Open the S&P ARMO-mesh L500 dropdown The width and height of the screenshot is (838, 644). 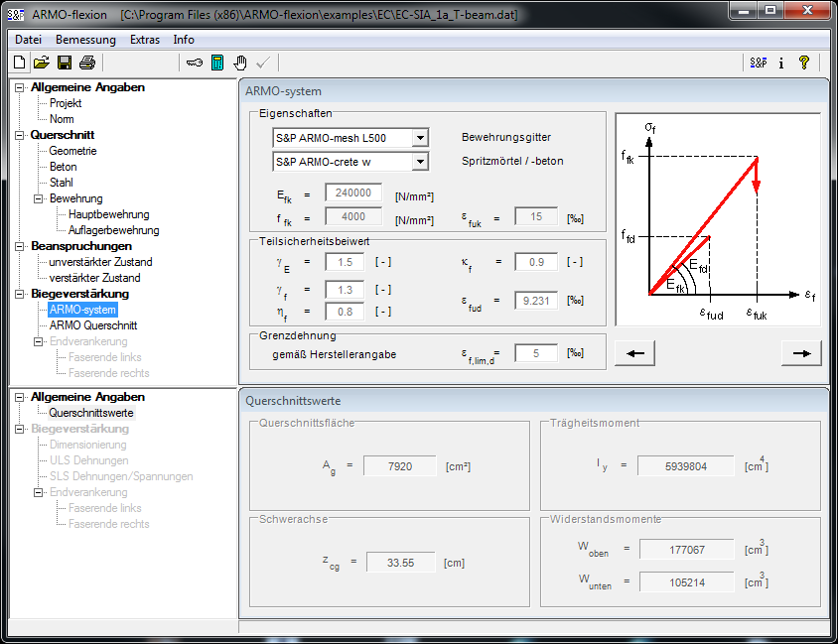point(420,138)
